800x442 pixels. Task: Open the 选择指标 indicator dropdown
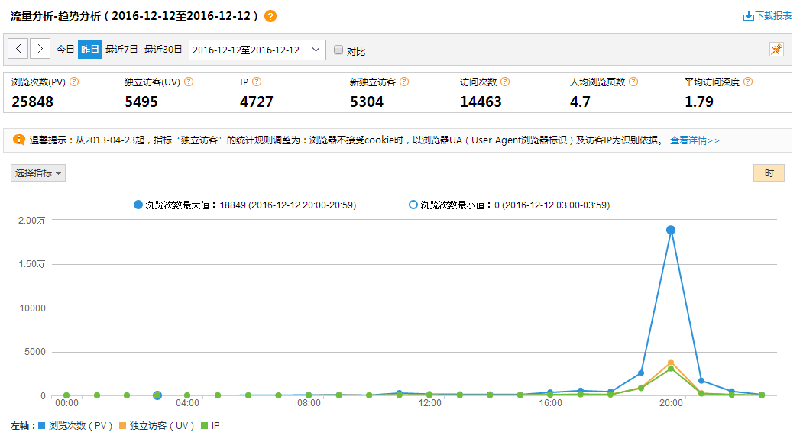[x=39, y=173]
